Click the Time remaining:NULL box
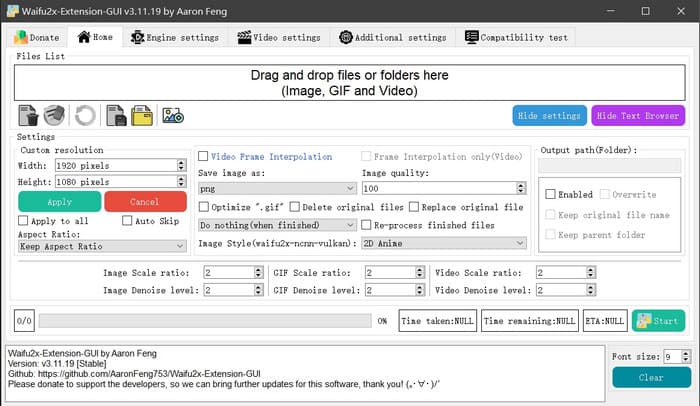Screen dimensions: 700x406 pyautogui.click(x=529, y=321)
